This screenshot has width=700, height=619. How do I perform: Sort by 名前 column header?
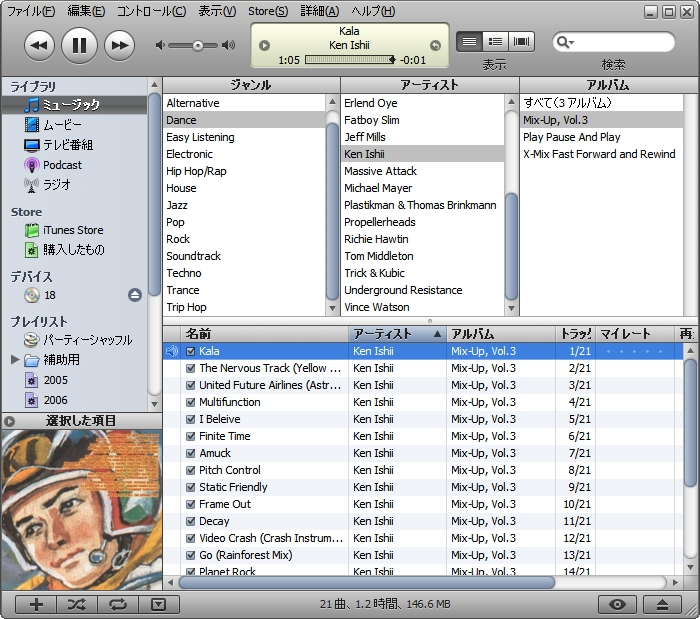[x=264, y=334]
